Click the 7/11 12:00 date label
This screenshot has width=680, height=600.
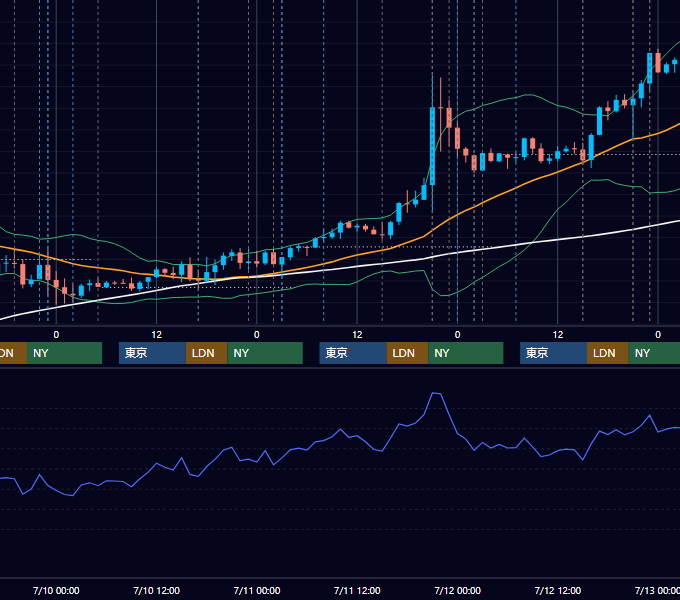coord(357,590)
